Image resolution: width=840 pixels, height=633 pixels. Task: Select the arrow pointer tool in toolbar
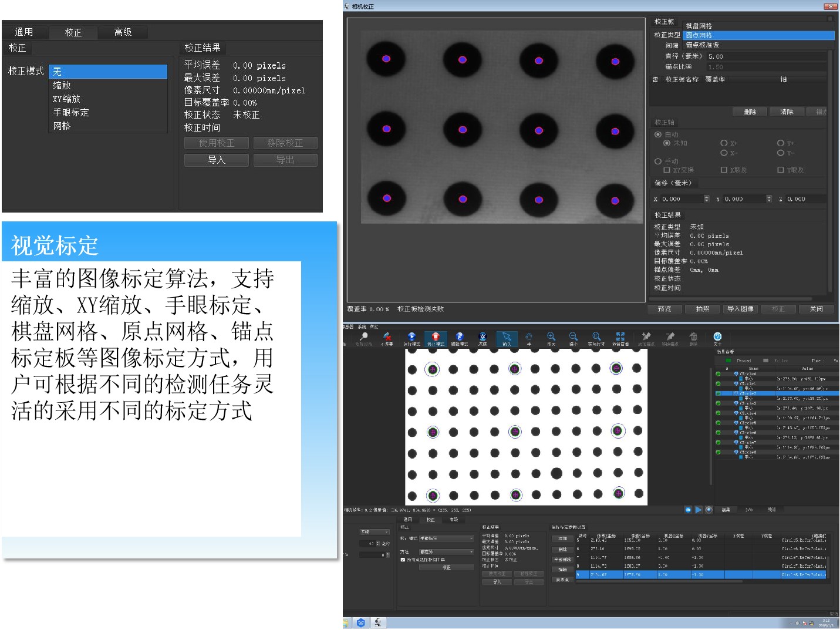tap(507, 338)
